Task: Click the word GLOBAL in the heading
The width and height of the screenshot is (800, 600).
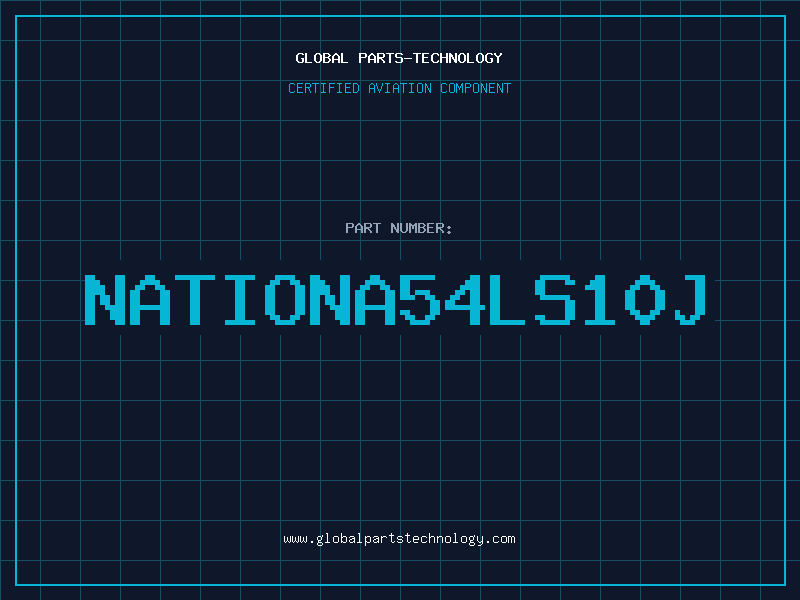Action: coord(322,58)
